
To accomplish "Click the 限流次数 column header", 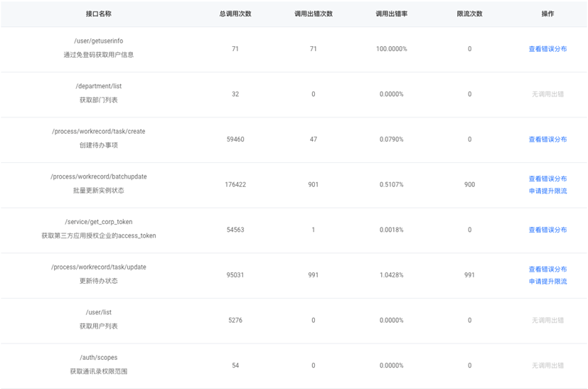I will click(469, 14).
